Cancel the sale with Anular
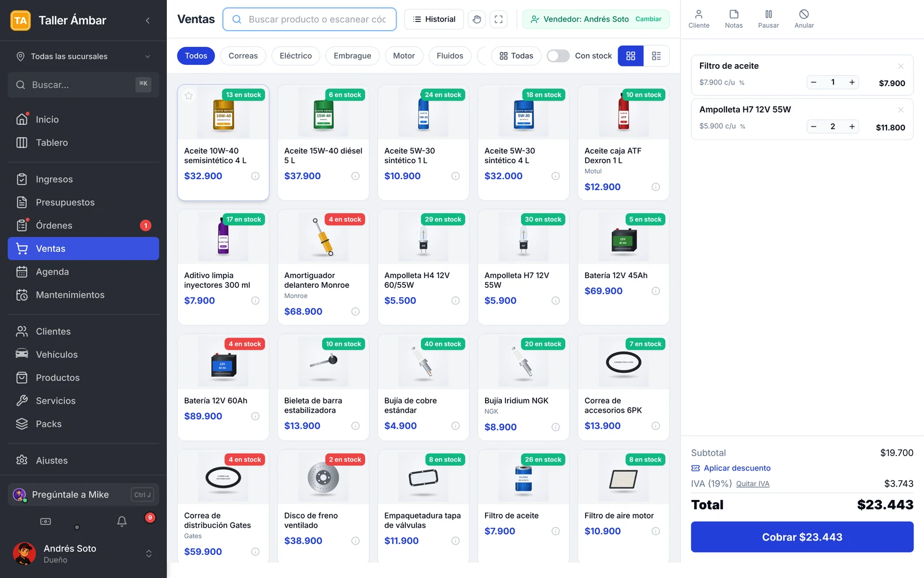The height and width of the screenshot is (578, 924). coord(804,18)
